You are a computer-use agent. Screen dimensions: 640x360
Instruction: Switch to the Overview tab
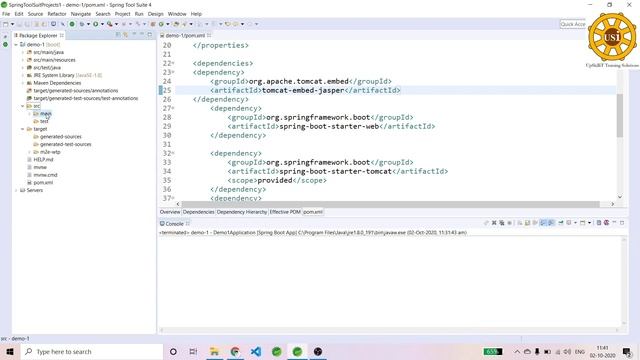[x=170, y=212]
